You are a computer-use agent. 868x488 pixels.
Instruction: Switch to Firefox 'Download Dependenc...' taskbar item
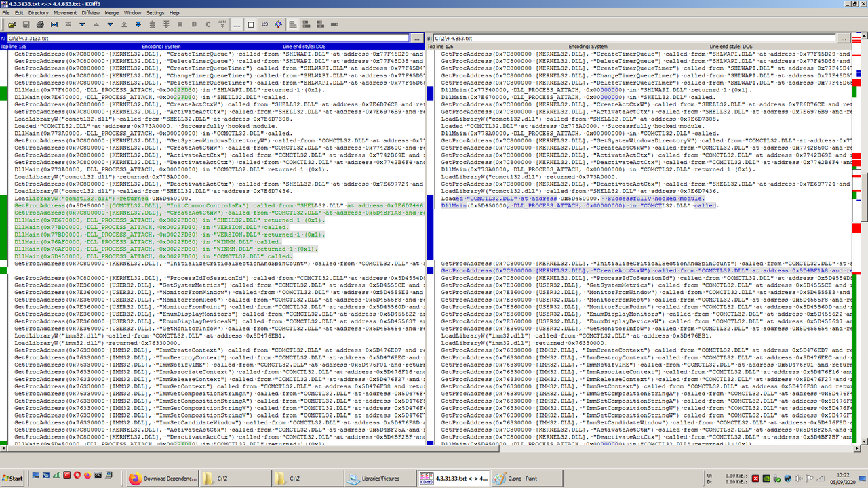[x=162, y=479]
